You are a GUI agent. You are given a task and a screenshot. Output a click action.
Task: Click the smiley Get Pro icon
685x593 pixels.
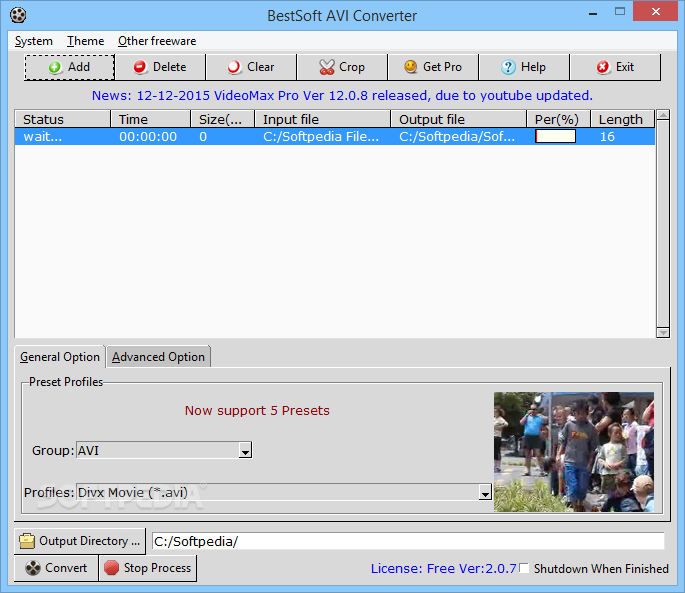click(411, 67)
